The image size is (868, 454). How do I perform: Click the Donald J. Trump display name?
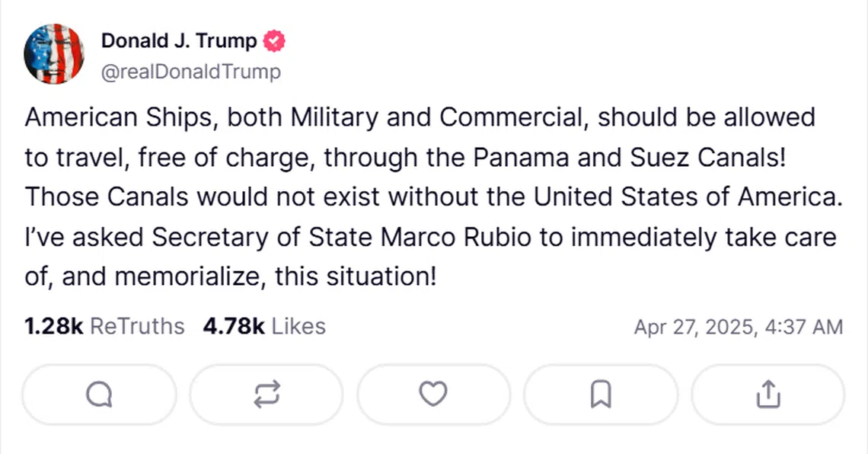(x=179, y=42)
